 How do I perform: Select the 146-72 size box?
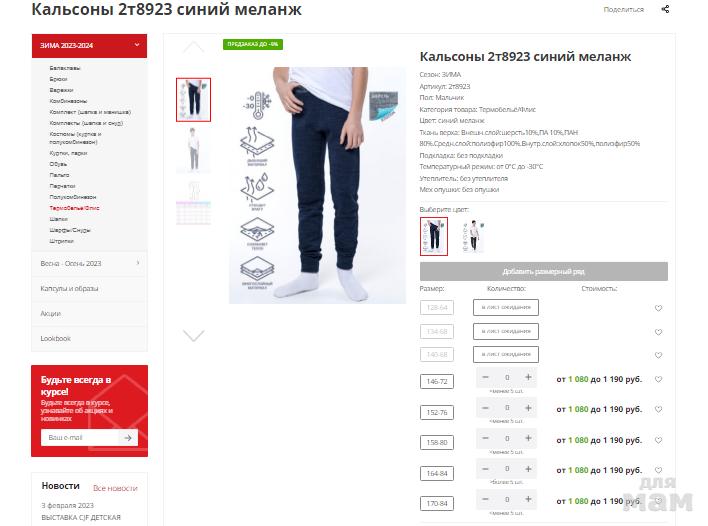pos(437,381)
